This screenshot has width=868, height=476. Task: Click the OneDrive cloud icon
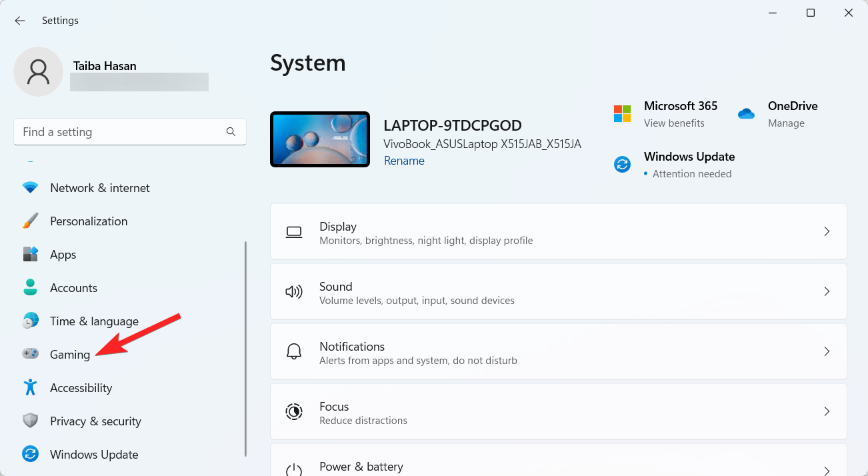pyautogui.click(x=746, y=113)
